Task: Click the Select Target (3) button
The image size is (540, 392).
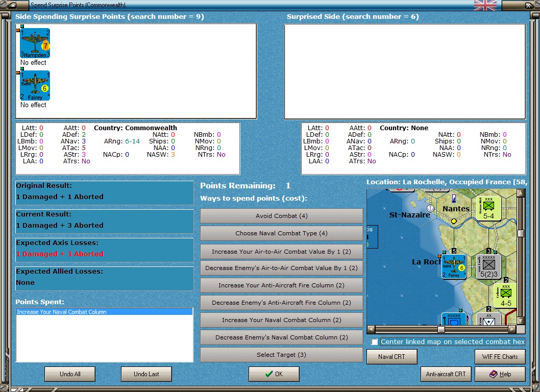Action: point(281,355)
